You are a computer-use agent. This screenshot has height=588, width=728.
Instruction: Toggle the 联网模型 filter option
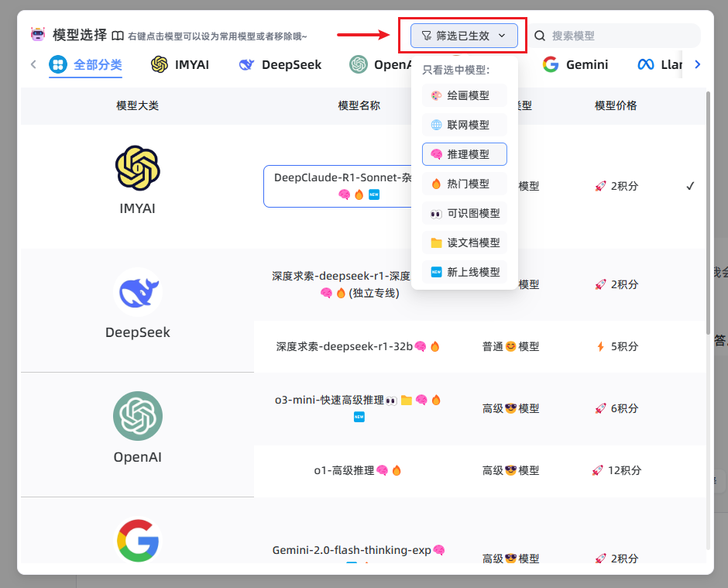[x=464, y=125]
